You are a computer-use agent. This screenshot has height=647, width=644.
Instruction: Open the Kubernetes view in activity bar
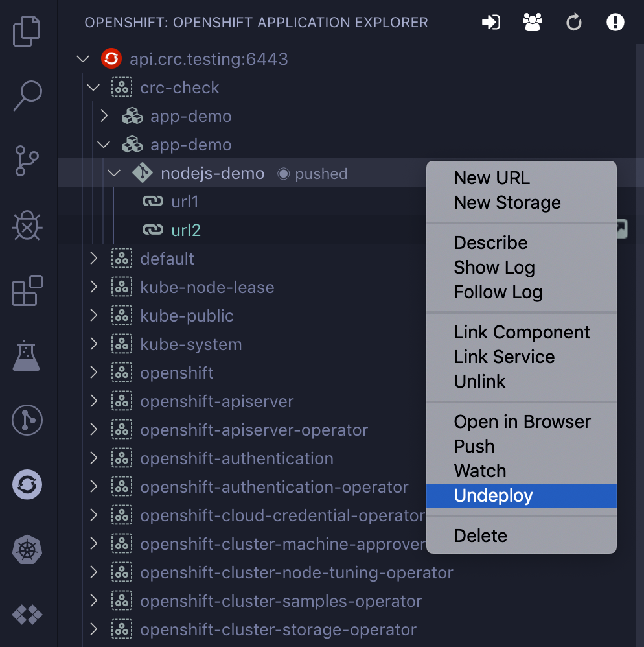click(x=27, y=550)
